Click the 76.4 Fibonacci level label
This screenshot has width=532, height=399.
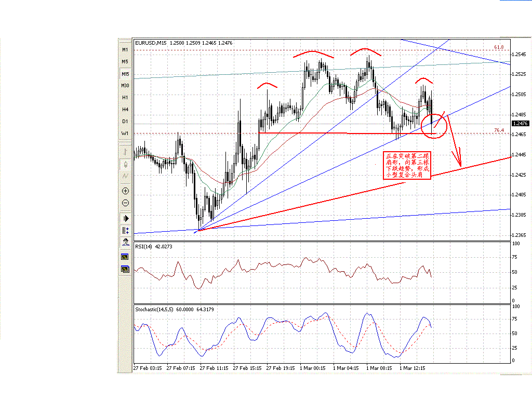tap(499, 130)
